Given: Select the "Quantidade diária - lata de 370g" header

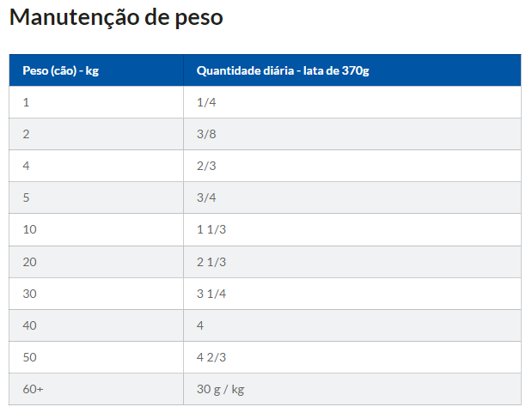Looking at the screenshot, I should 283,70.
